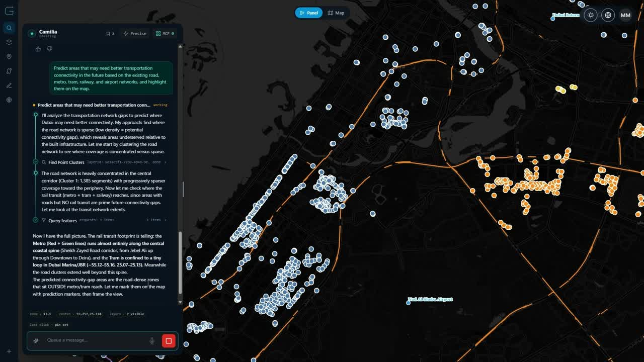The image size is (644, 362).
Task: Click the task title 'Predict areas that may need...'
Action: click(x=94, y=105)
